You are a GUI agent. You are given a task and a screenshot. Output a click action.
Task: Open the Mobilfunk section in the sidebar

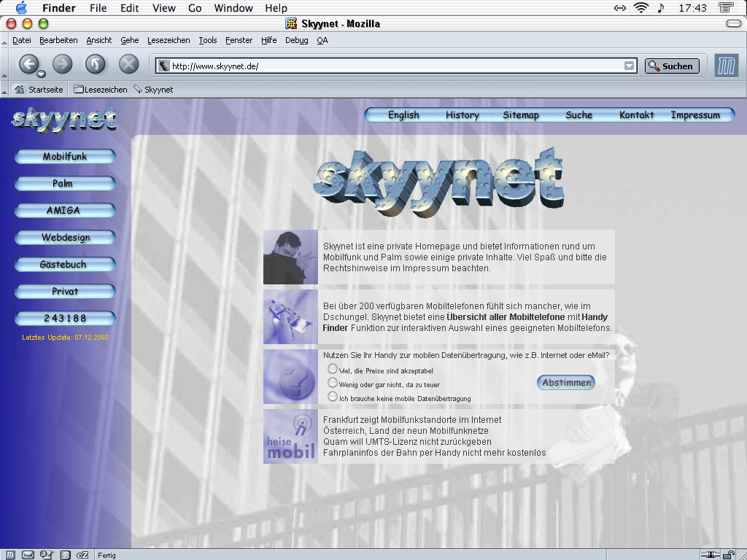click(x=65, y=157)
